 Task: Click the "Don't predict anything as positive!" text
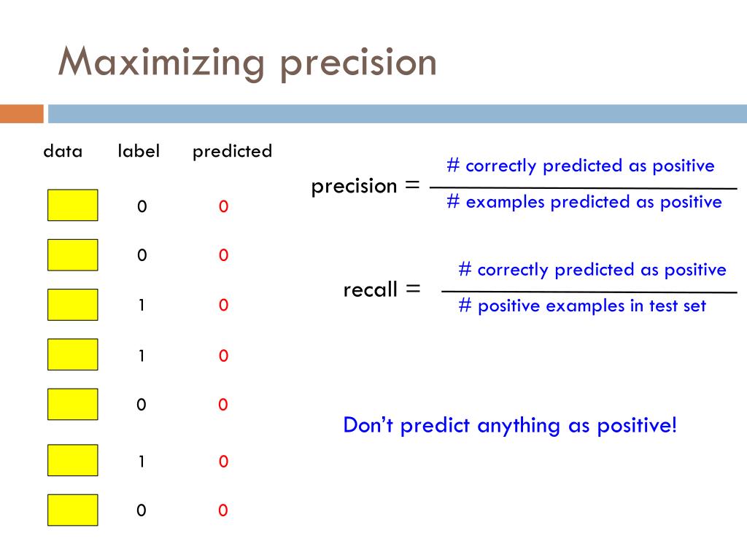[510, 425]
